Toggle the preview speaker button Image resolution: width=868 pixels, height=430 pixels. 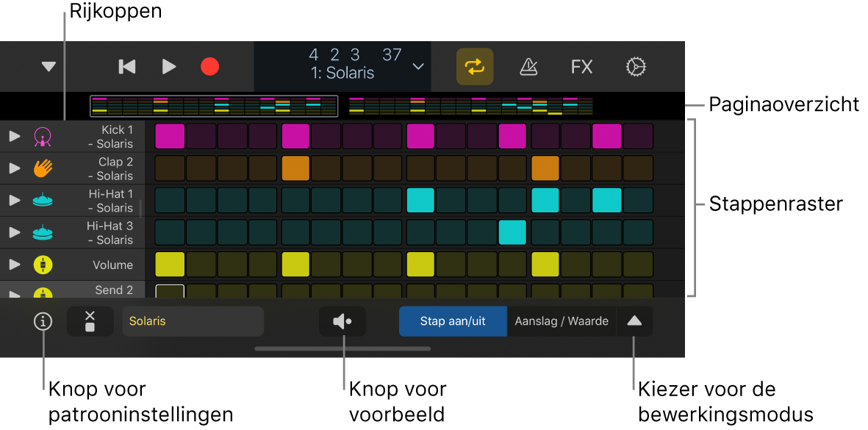click(x=342, y=321)
